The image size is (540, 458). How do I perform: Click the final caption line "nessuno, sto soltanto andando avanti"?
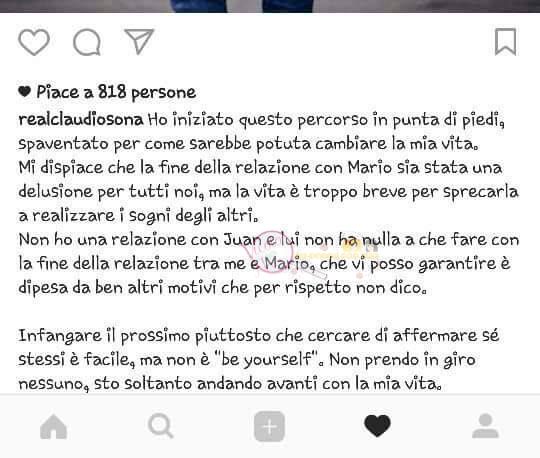pyautogui.click(x=230, y=384)
